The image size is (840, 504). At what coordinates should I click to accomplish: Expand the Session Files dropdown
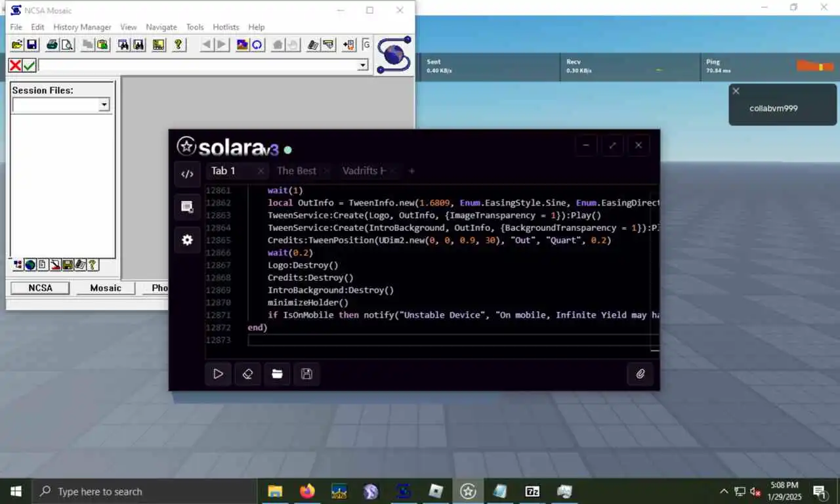[104, 105]
